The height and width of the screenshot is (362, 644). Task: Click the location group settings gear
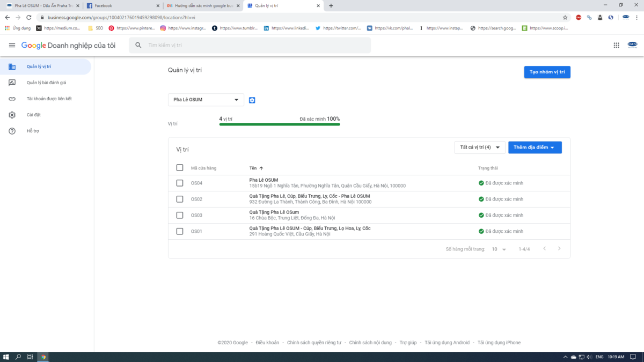click(x=252, y=100)
